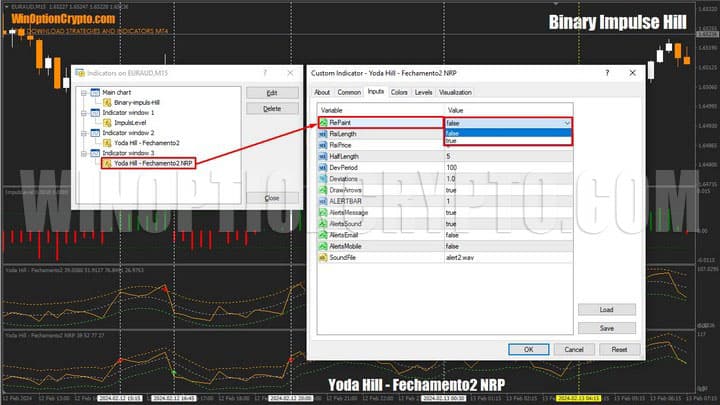The width and height of the screenshot is (720, 405).
Task: Click the AlertsEmail variable icon
Action: 323,235
